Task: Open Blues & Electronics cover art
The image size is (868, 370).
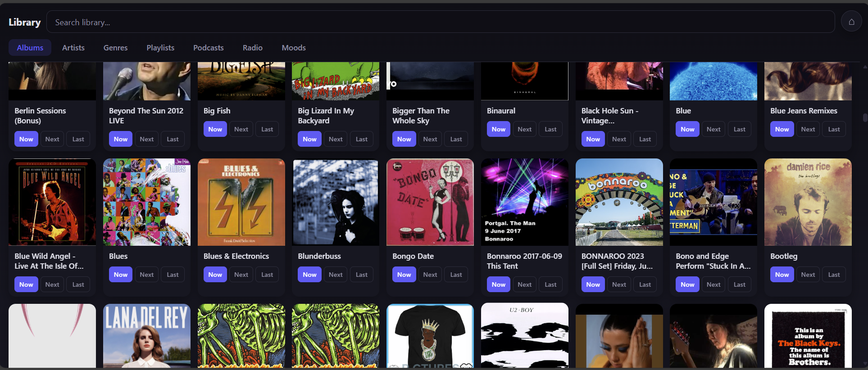Action: point(241,202)
